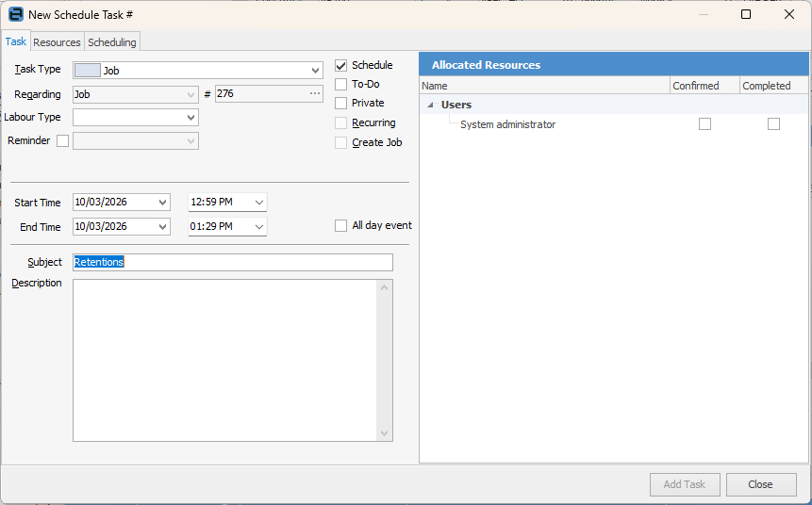Click the Subject field with Retentions
This screenshot has height=505, width=812.
pyautogui.click(x=233, y=262)
